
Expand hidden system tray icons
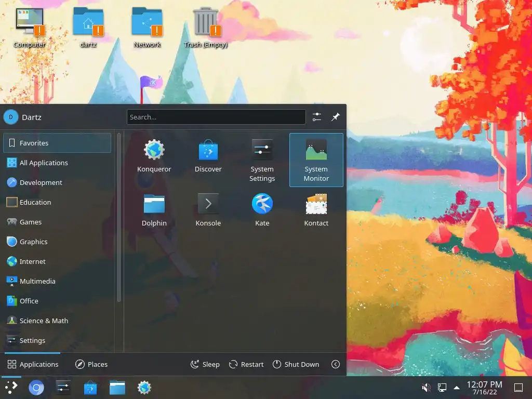[x=457, y=388]
